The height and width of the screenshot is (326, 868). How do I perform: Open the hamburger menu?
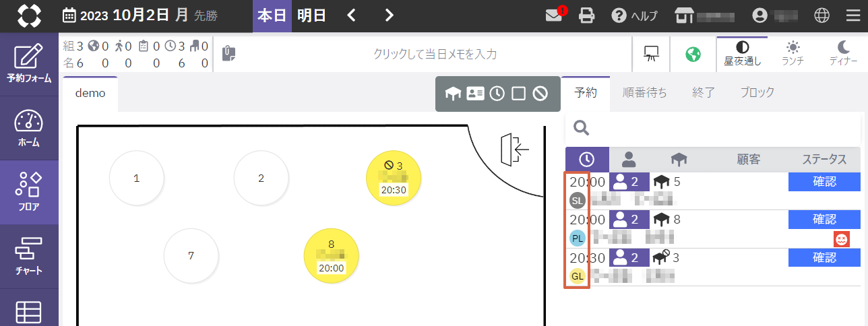pyautogui.click(x=852, y=15)
